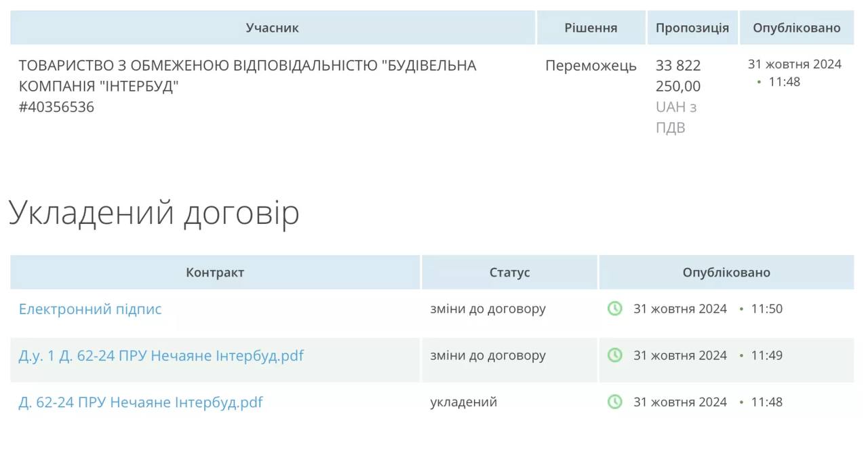Click the укладений status text
The height and width of the screenshot is (468, 868).
pyautogui.click(x=463, y=402)
